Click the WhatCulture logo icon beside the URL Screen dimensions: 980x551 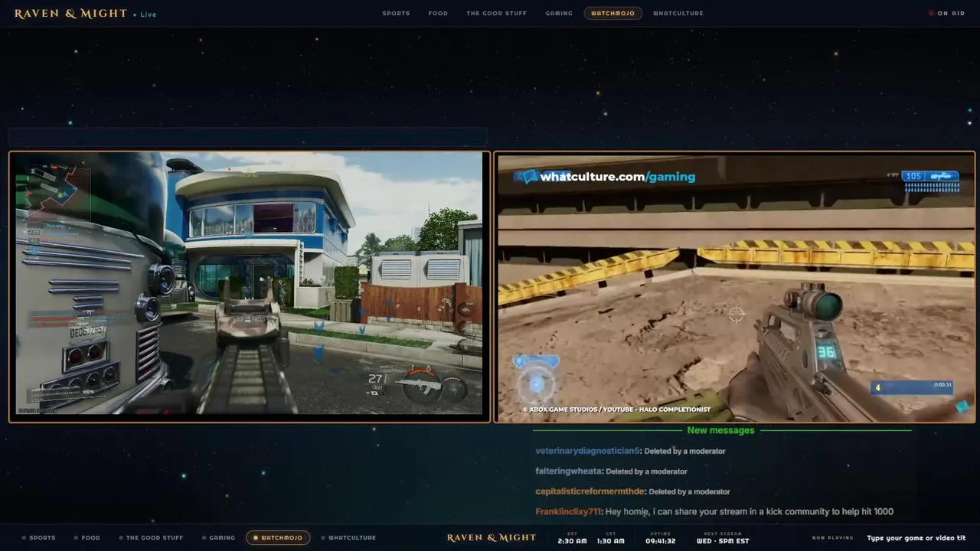click(527, 177)
